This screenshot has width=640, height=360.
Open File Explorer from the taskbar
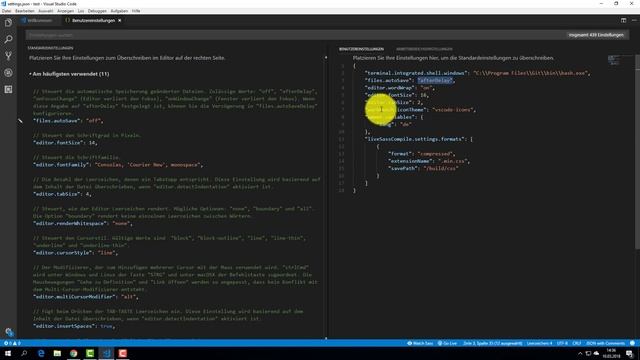point(57,353)
